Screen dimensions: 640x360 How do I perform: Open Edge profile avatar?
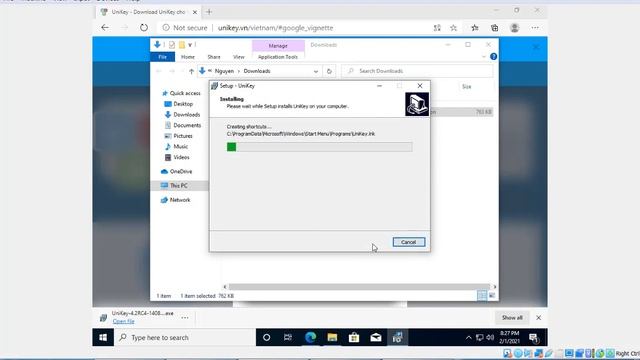pyautogui.click(x=515, y=28)
